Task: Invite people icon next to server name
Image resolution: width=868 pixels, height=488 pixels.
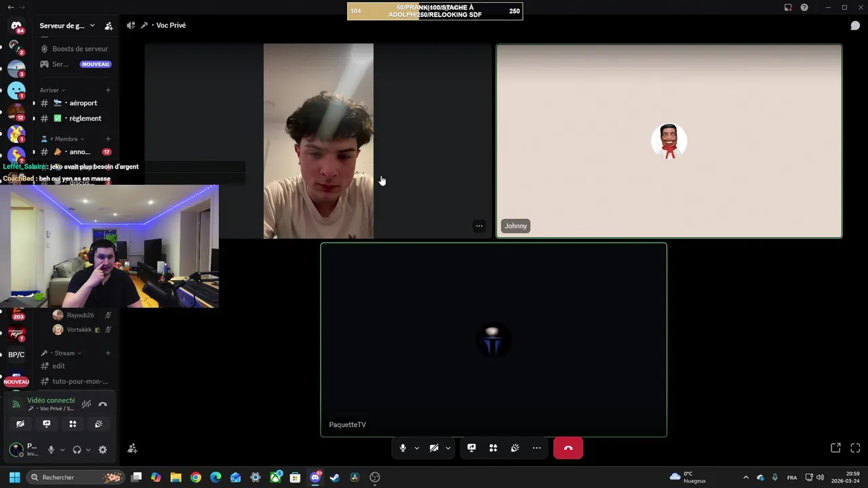Action: [x=108, y=26]
